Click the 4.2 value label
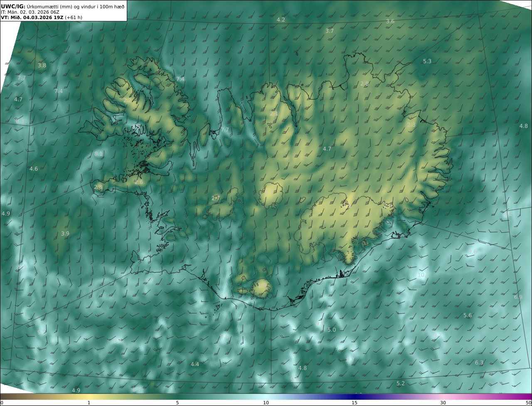Screen dimensions: 532x406 point(281,20)
